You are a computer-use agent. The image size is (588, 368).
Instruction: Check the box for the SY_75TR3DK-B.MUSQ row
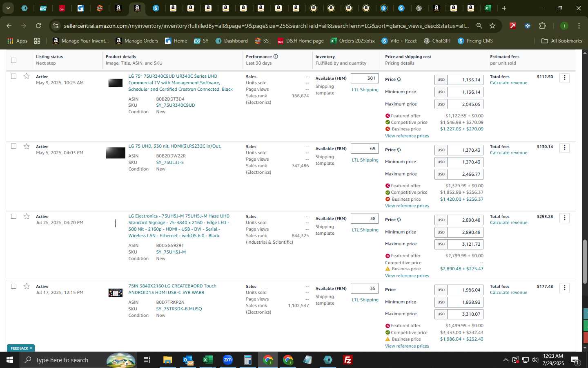click(x=13, y=286)
